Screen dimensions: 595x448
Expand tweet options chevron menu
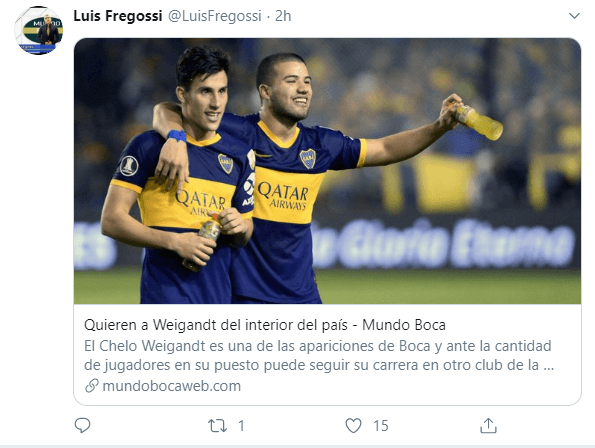(575, 16)
